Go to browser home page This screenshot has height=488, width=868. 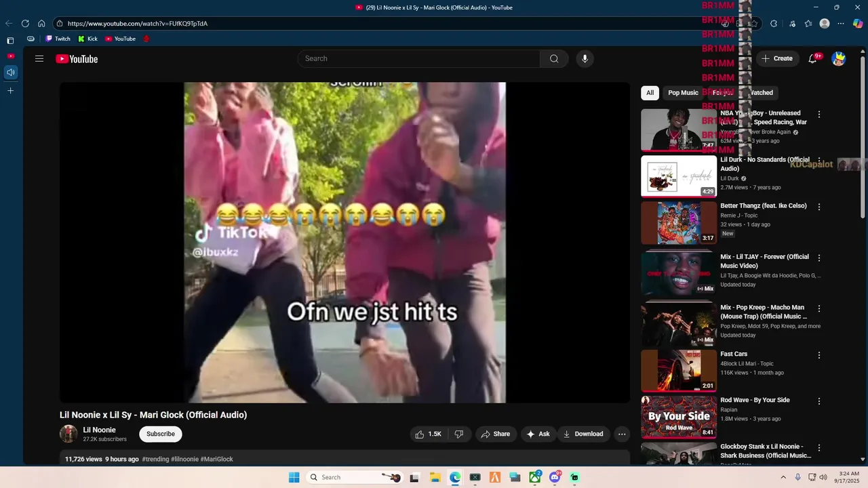(x=41, y=23)
